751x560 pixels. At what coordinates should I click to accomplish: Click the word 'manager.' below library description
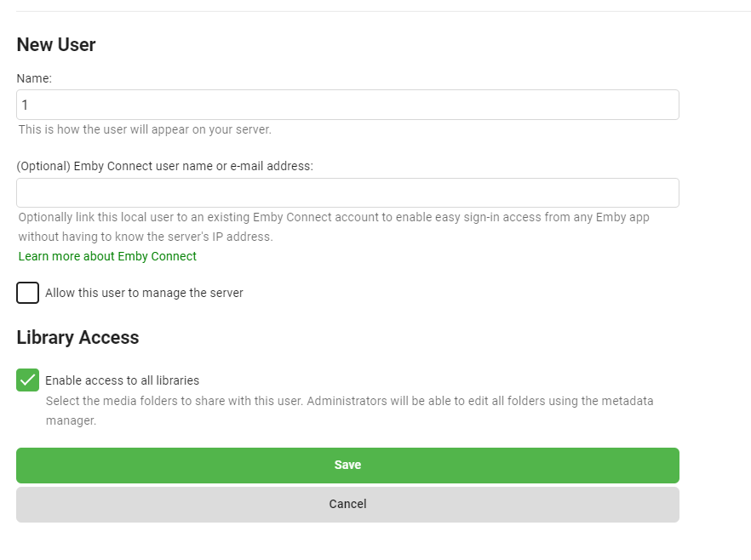point(71,420)
